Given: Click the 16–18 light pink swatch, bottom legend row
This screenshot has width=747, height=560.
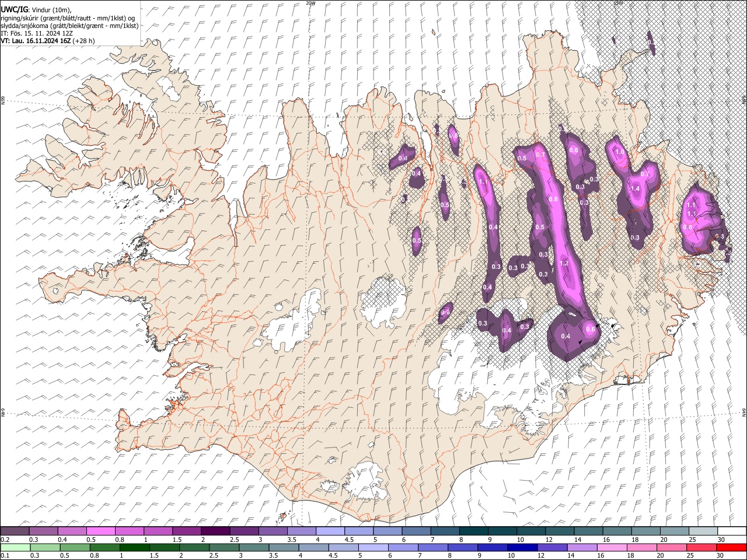Looking at the screenshot, I should (612, 547).
